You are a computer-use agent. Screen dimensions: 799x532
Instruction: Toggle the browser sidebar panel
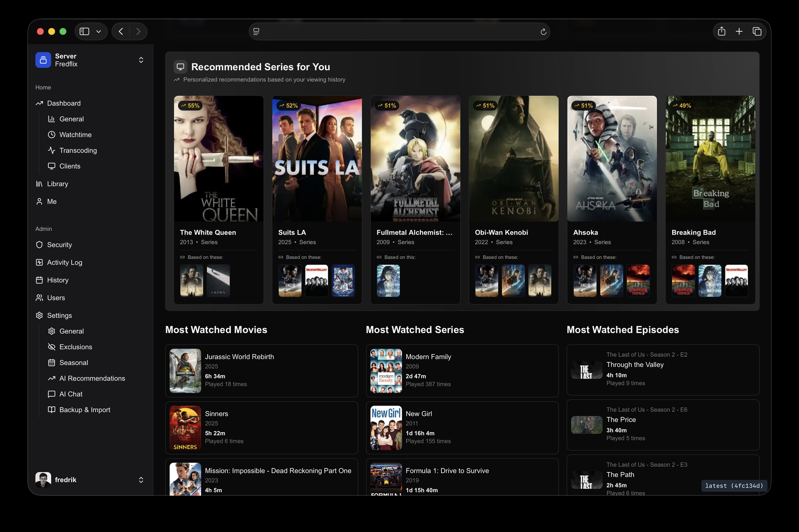click(84, 32)
